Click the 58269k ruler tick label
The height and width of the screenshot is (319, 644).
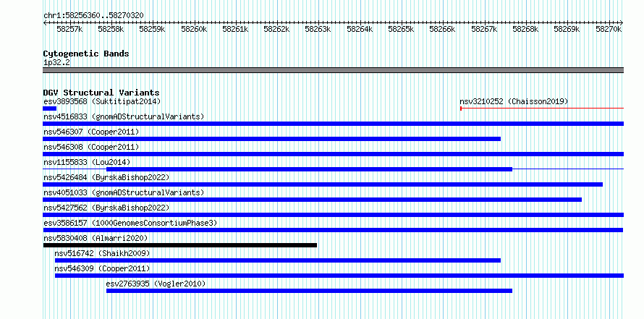pyautogui.click(x=567, y=29)
